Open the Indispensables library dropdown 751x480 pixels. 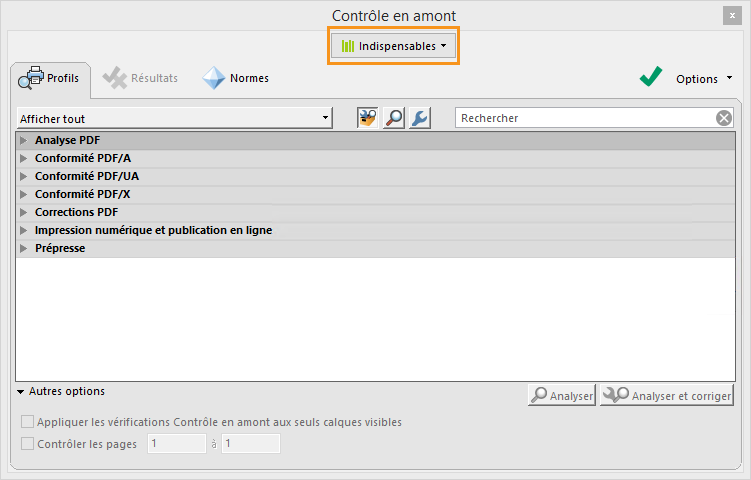click(394, 46)
